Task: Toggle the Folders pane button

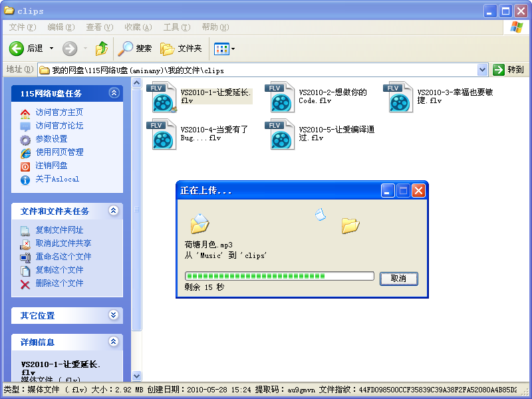Action: (181, 49)
